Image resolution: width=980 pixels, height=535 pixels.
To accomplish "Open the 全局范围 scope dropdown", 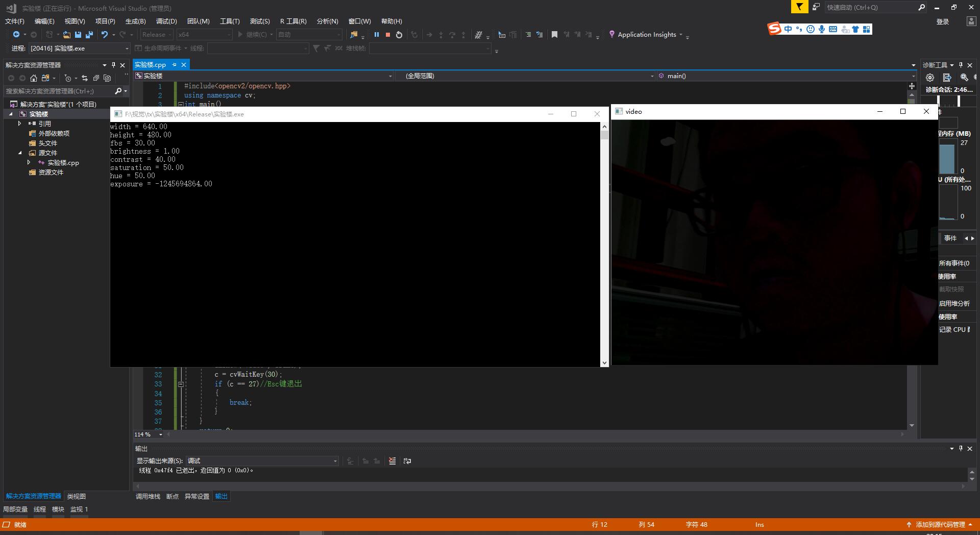I will pos(526,76).
